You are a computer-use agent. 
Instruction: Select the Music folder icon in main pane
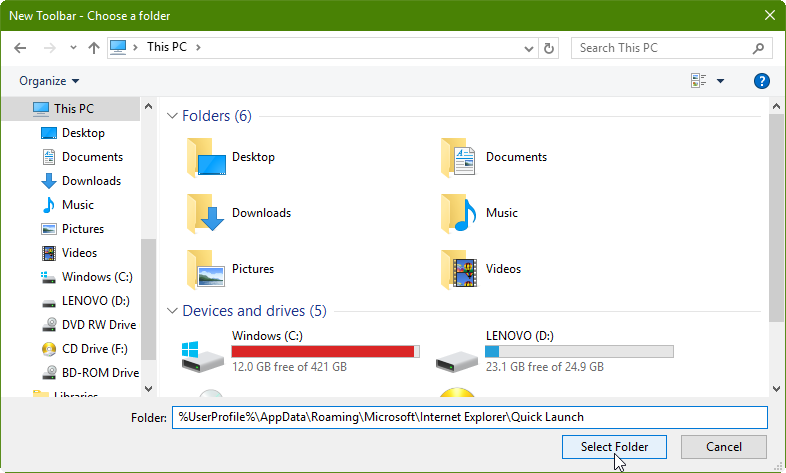tap(460, 213)
